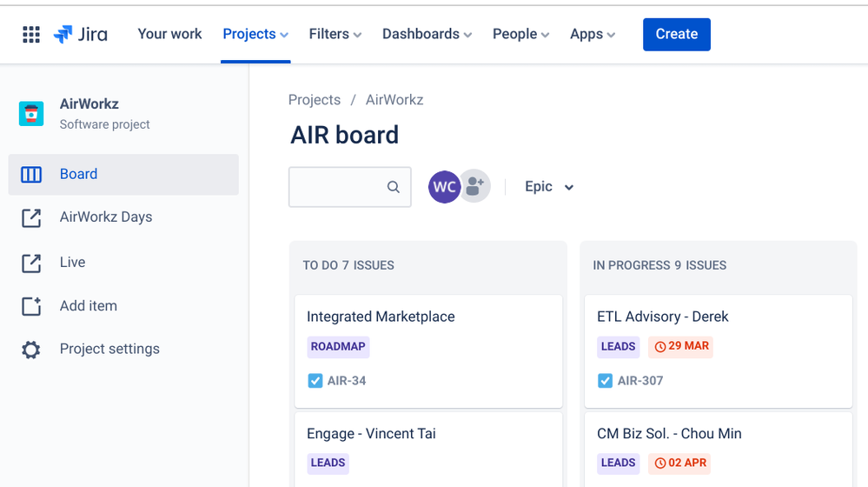Click the search magnifier icon
This screenshot has height=487, width=868.
pos(393,187)
